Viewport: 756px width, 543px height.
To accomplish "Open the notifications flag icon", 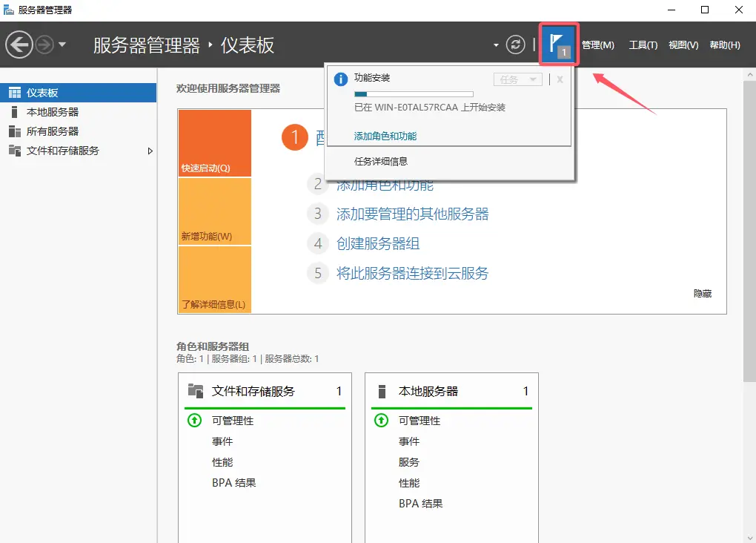I will tap(559, 45).
